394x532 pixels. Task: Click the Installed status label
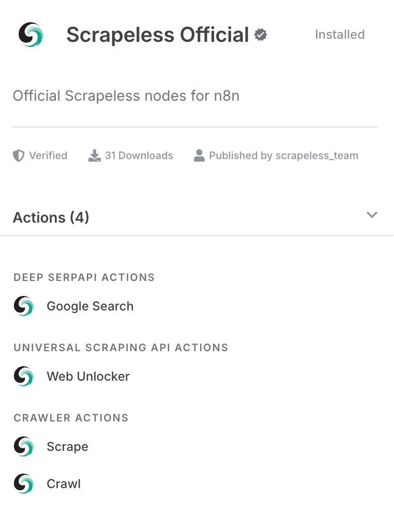tap(340, 35)
